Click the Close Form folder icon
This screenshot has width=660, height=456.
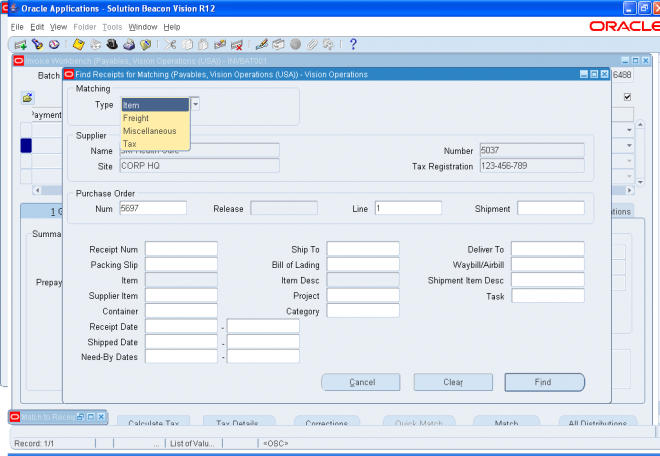(146, 44)
